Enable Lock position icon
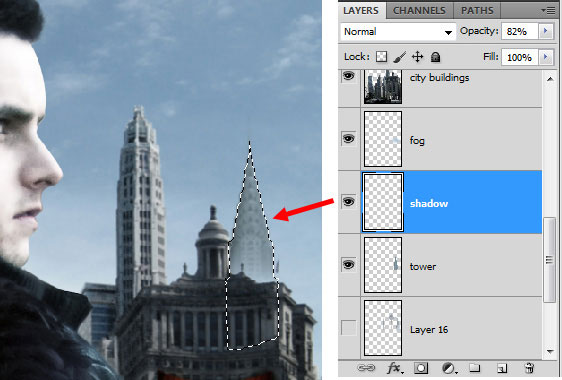The height and width of the screenshot is (380, 562). pos(418,57)
